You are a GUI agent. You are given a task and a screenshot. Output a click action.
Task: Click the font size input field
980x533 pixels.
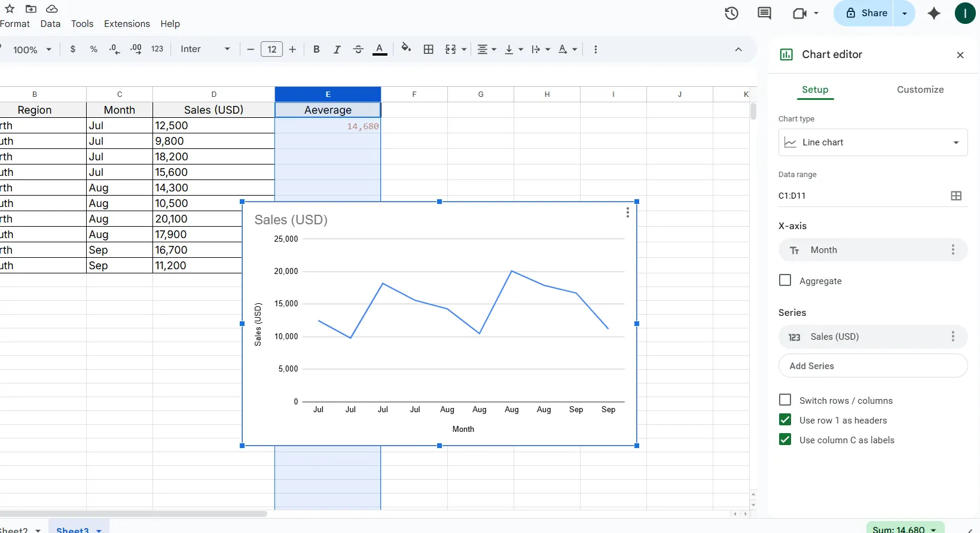[x=271, y=50]
